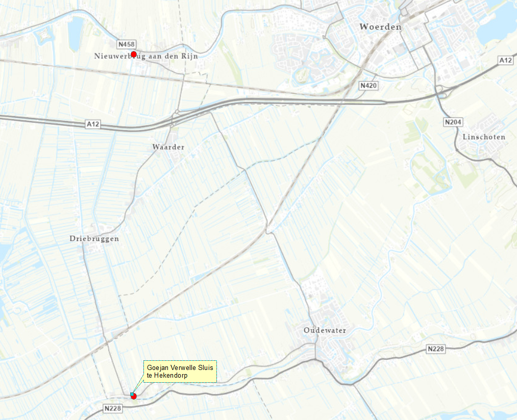The width and height of the screenshot is (517, 420).
Task: Click the Woerden city label
Action: click(381, 27)
